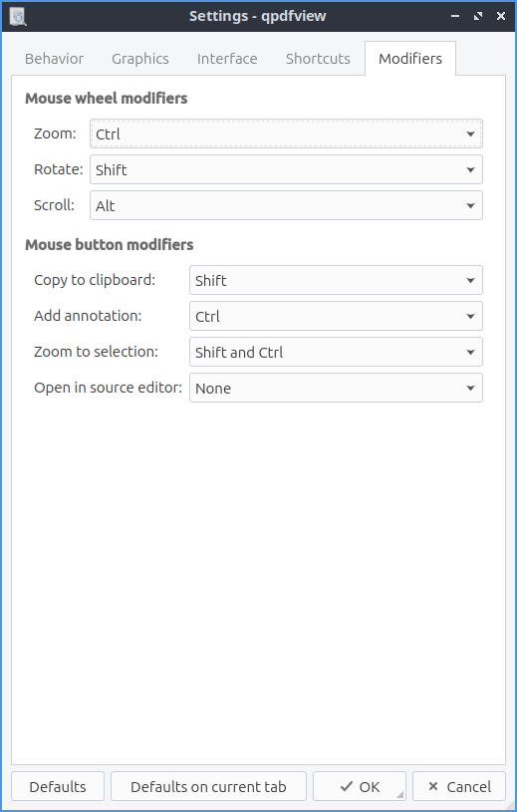The height and width of the screenshot is (812, 517).
Task: Cancel the settings dialog
Action: click(459, 787)
